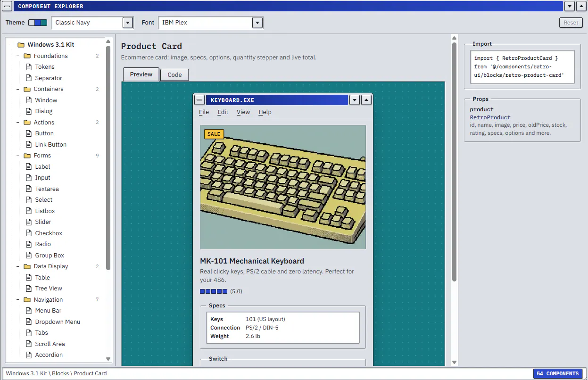This screenshot has width=588, height=380.
Task: Click the Window page icon in tree
Action: click(28, 100)
